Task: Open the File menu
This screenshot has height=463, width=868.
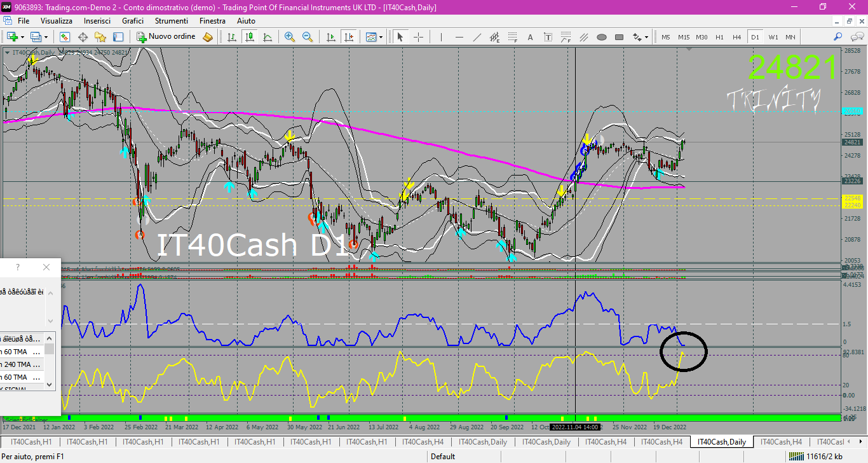Action: (24, 21)
